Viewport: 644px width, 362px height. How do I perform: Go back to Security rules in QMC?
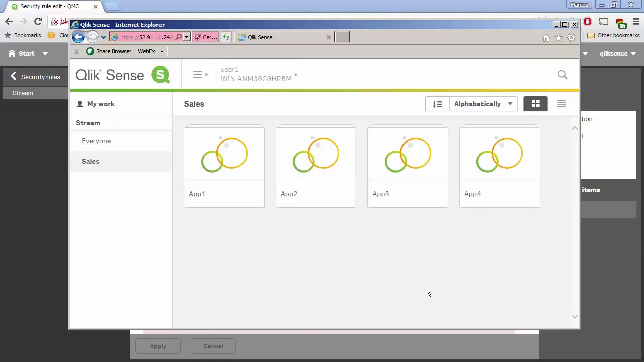[x=35, y=77]
